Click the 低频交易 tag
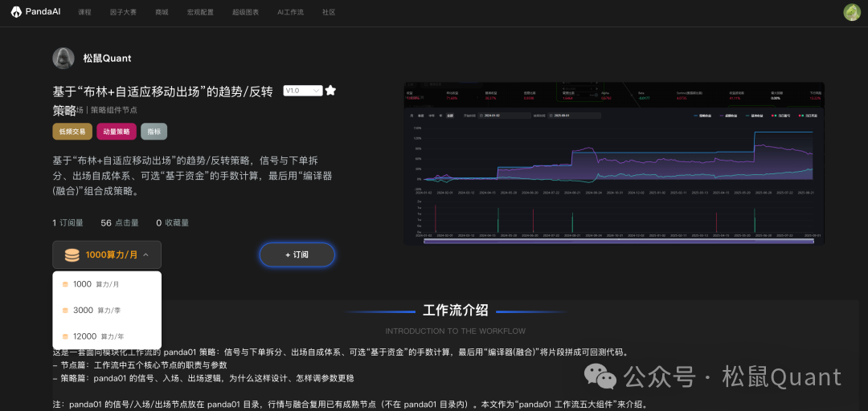 72,132
